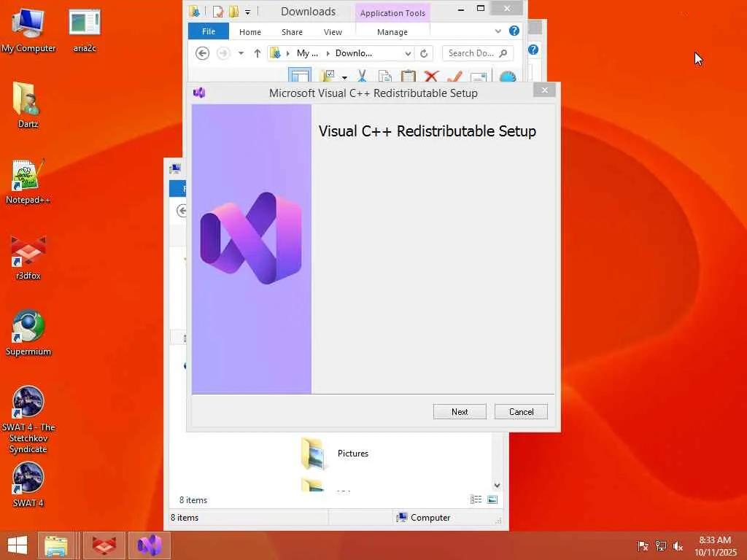Click the Copy toolbar icon
Viewport: 747px width, 560px height.
point(385,77)
